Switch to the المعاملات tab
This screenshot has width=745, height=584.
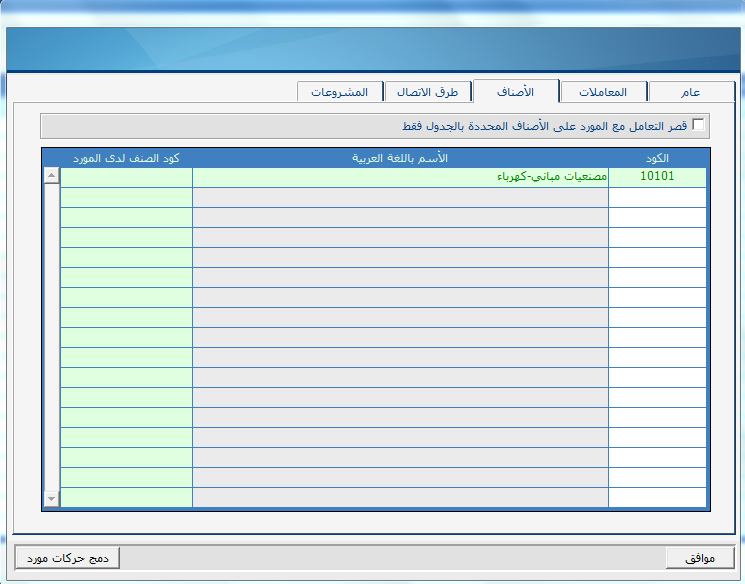603,92
